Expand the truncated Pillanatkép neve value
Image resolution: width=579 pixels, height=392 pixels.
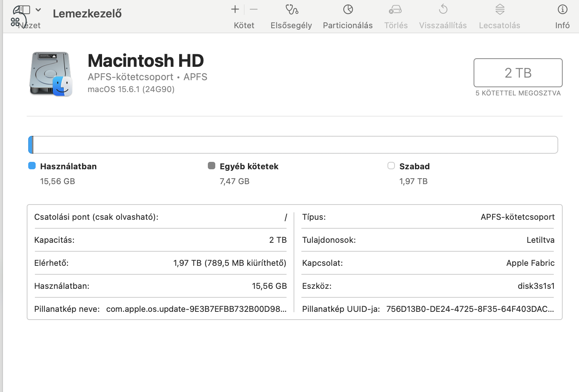pos(196,308)
